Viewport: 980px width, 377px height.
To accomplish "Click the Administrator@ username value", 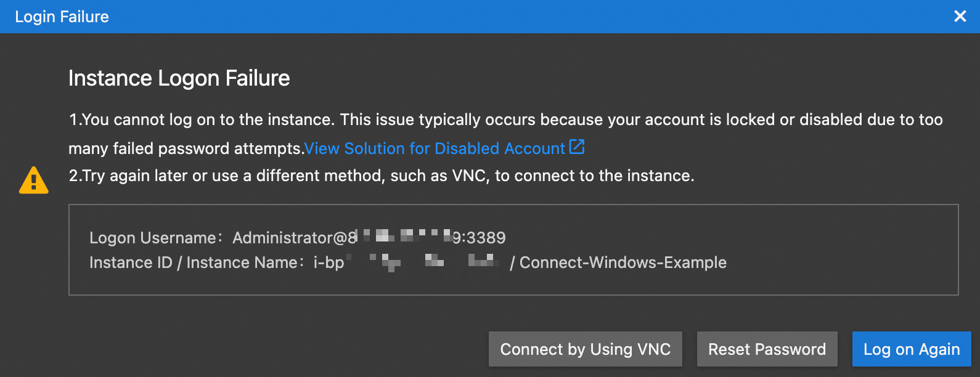I will pos(291,238).
